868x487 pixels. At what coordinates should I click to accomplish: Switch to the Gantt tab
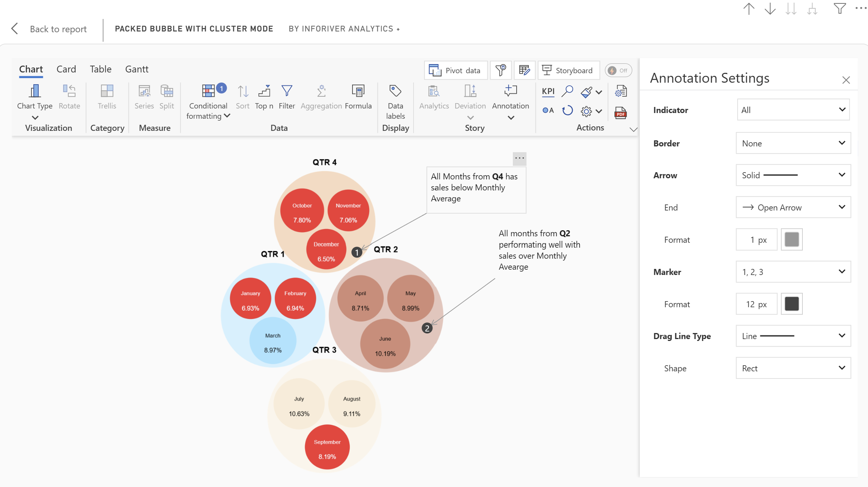(x=136, y=69)
